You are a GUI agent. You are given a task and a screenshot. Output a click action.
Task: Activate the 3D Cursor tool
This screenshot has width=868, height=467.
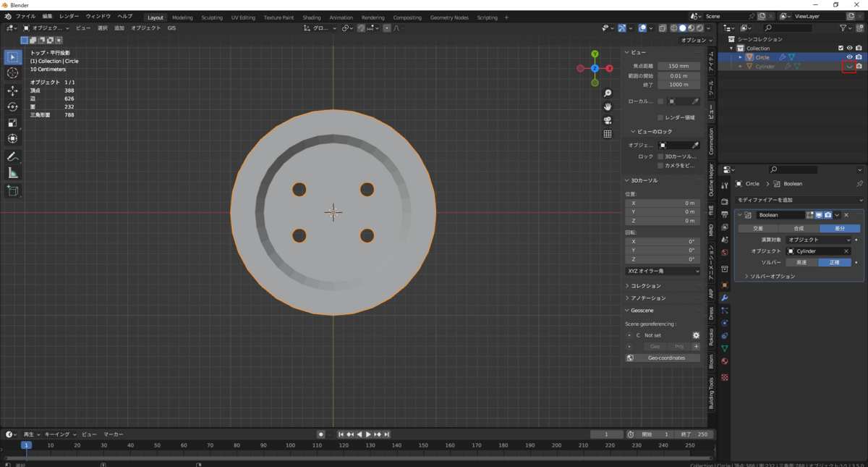click(13, 73)
